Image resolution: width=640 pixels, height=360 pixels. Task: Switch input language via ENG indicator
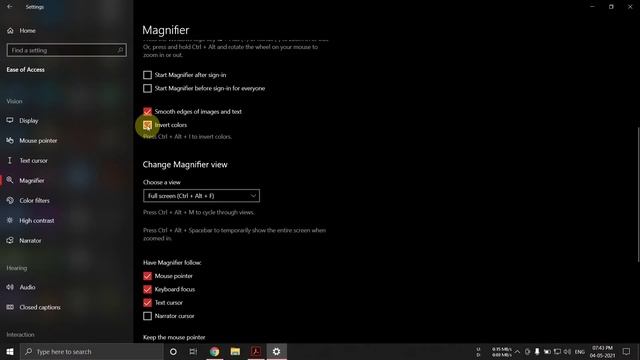[x=580, y=352]
